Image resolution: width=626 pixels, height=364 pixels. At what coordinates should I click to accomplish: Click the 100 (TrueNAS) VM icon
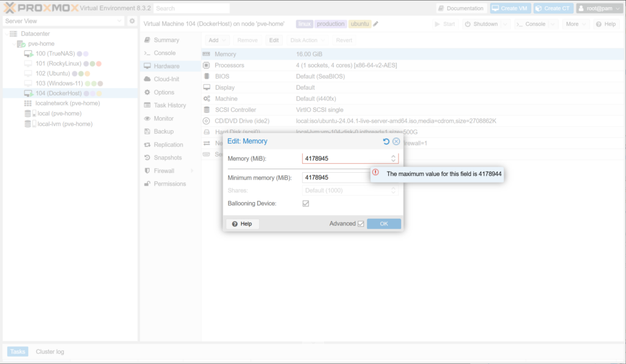point(28,54)
